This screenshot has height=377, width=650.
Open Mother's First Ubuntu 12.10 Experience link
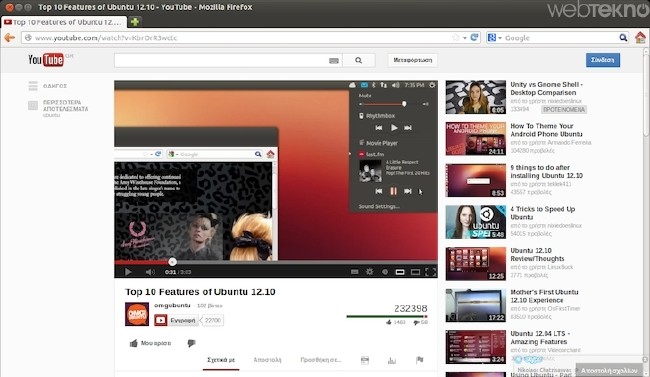[x=544, y=296]
